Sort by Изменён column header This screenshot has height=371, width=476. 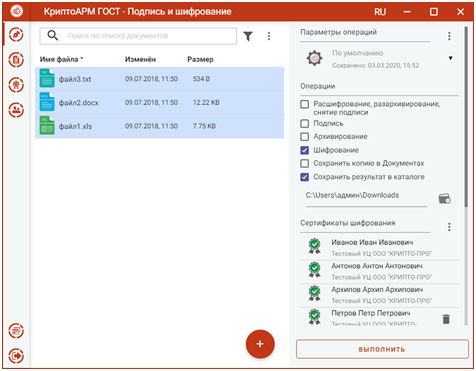coord(140,59)
